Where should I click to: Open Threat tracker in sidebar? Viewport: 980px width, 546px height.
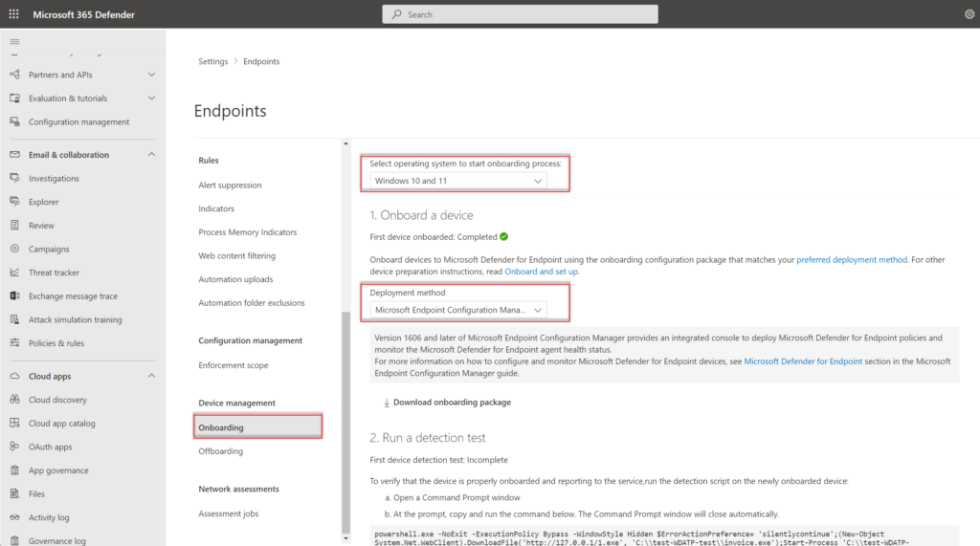(x=54, y=273)
